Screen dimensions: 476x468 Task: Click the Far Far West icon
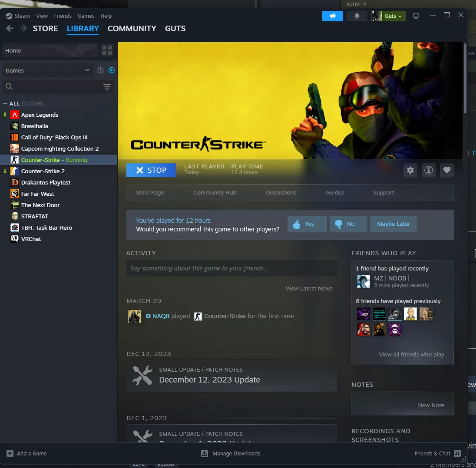15,194
